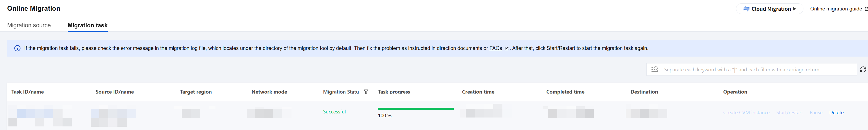Click Pause in the Operation column
The image size is (868, 130).
[816, 112]
